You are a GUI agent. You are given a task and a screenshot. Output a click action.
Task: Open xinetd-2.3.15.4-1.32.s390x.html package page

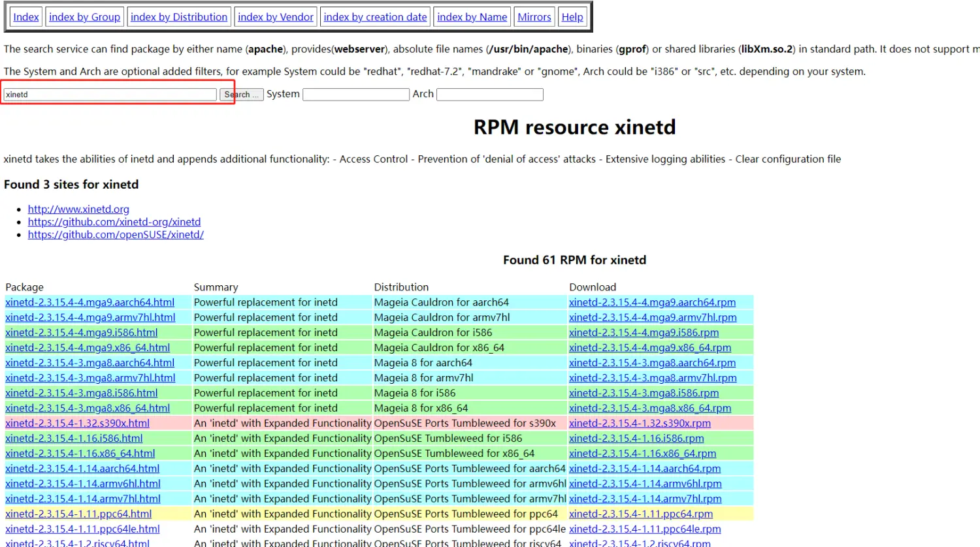[77, 423]
